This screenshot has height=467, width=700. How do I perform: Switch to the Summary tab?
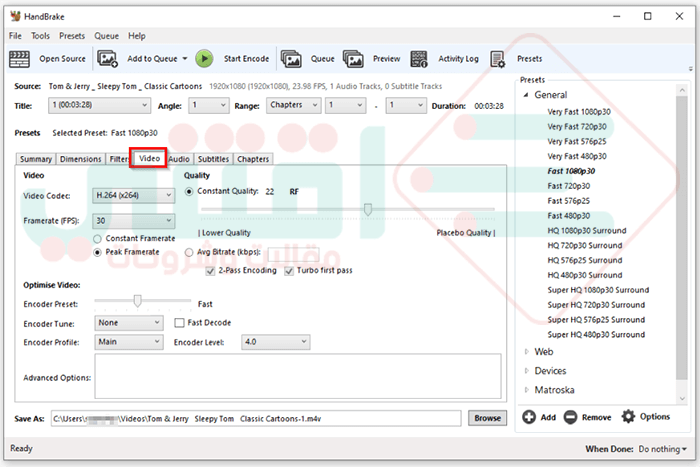36,159
